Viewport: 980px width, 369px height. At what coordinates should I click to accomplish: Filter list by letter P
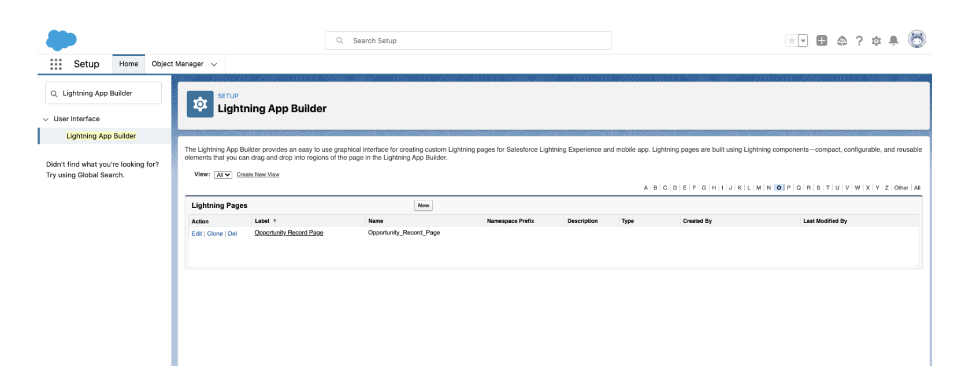[x=789, y=188]
